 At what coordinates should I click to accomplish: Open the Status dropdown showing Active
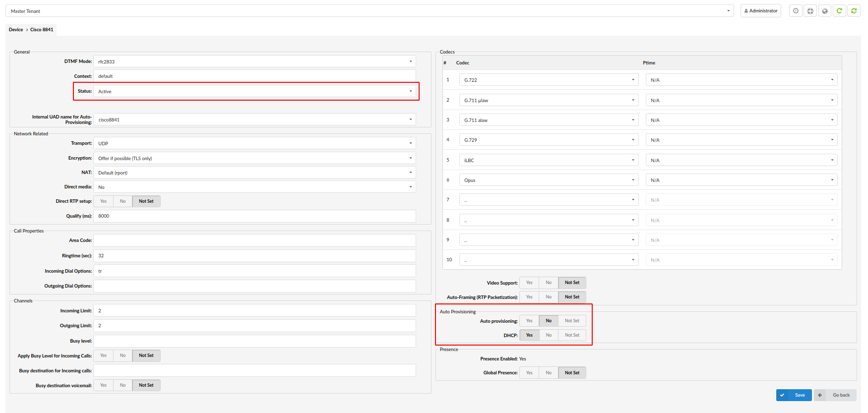pyautogui.click(x=254, y=91)
